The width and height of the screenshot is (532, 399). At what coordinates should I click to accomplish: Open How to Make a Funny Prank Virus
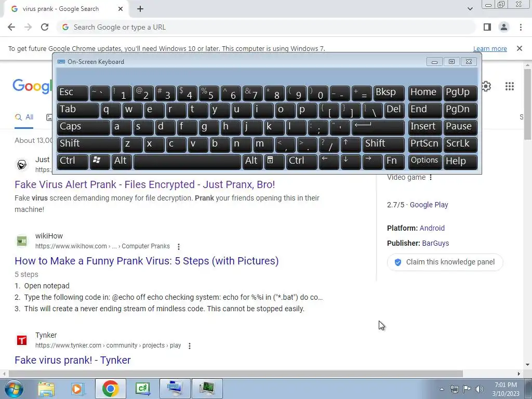pyautogui.click(x=147, y=261)
